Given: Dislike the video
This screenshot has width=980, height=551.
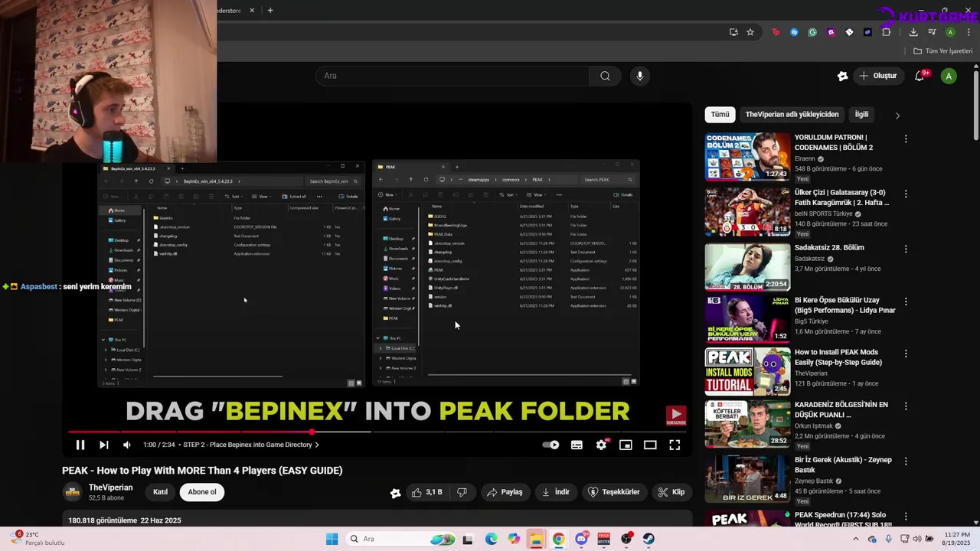Looking at the screenshot, I should point(462,492).
